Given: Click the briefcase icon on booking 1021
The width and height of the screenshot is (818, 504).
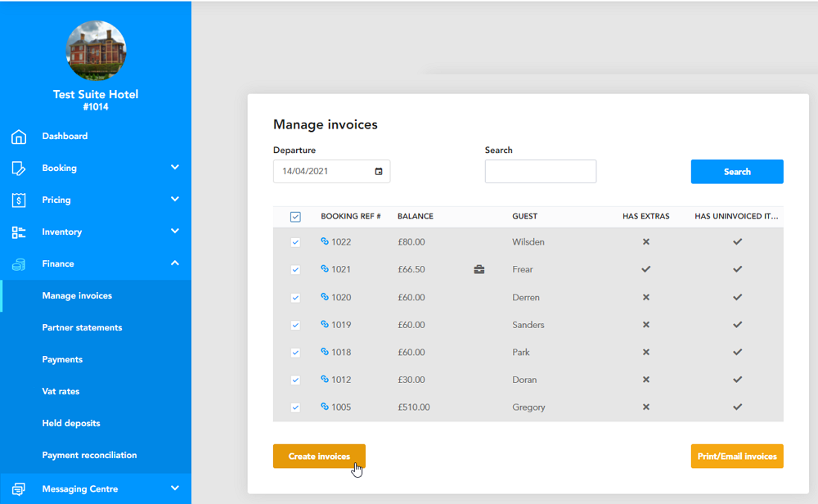Looking at the screenshot, I should tap(479, 268).
